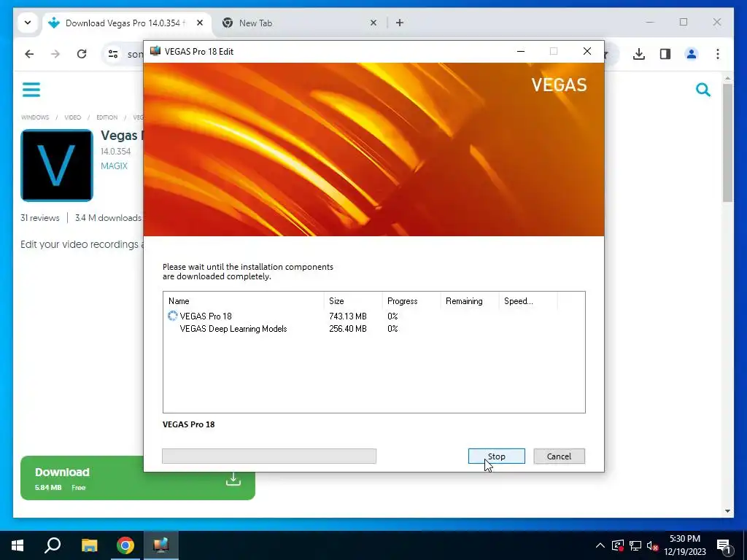Click the Progress column header
Screen dimensions: 747x560
point(411,301)
